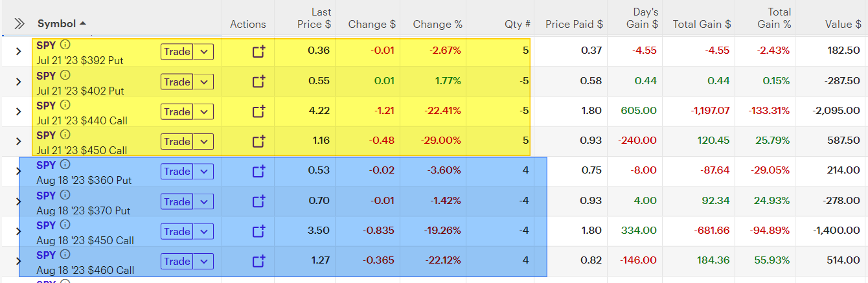868x283 pixels.
Task: Add note action for Aug 18 $450 Call
Action: point(258,231)
